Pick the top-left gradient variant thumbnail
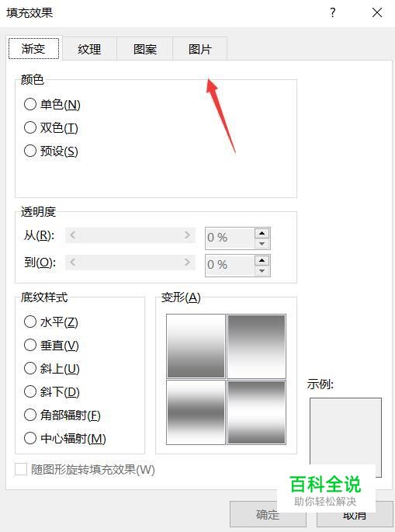Screen dimensions: 395x532 tap(196, 346)
